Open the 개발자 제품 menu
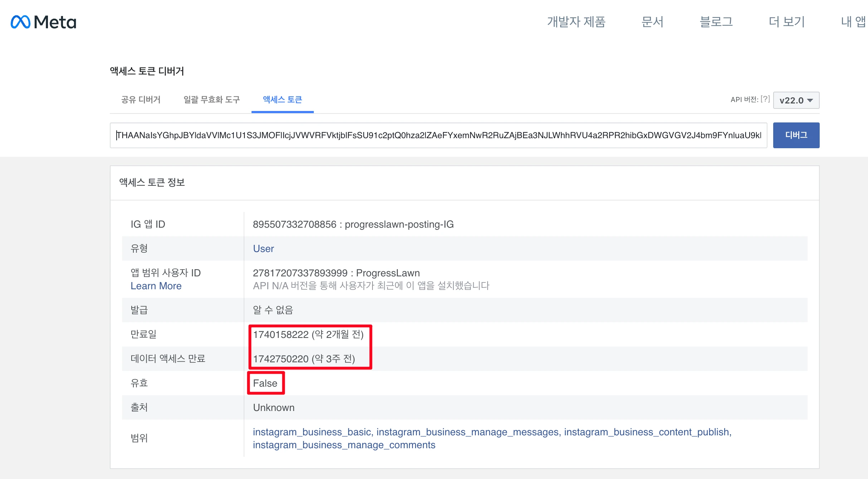Image resolution: width=868 pixels, height=479 pixels. 576,22
